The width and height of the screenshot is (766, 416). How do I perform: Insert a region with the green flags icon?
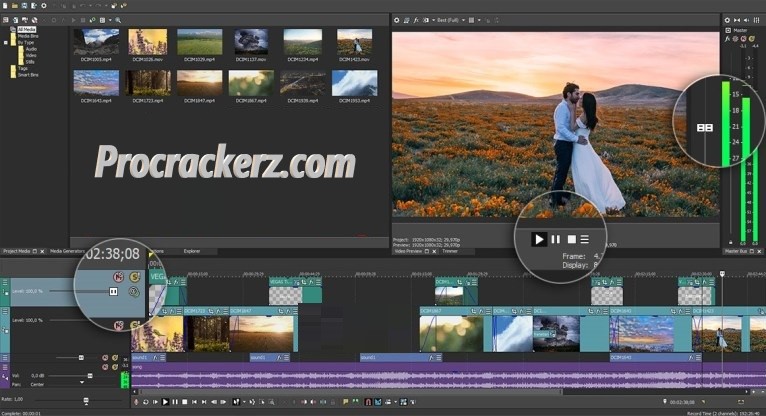coord(355,402)
